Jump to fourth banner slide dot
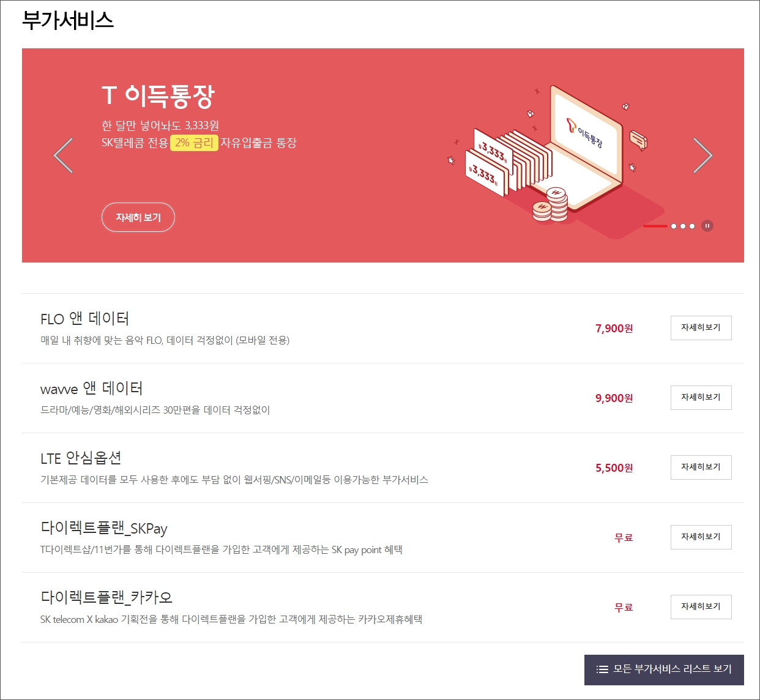The height and width of the screenshot is (700, 760). pos(692,226)
